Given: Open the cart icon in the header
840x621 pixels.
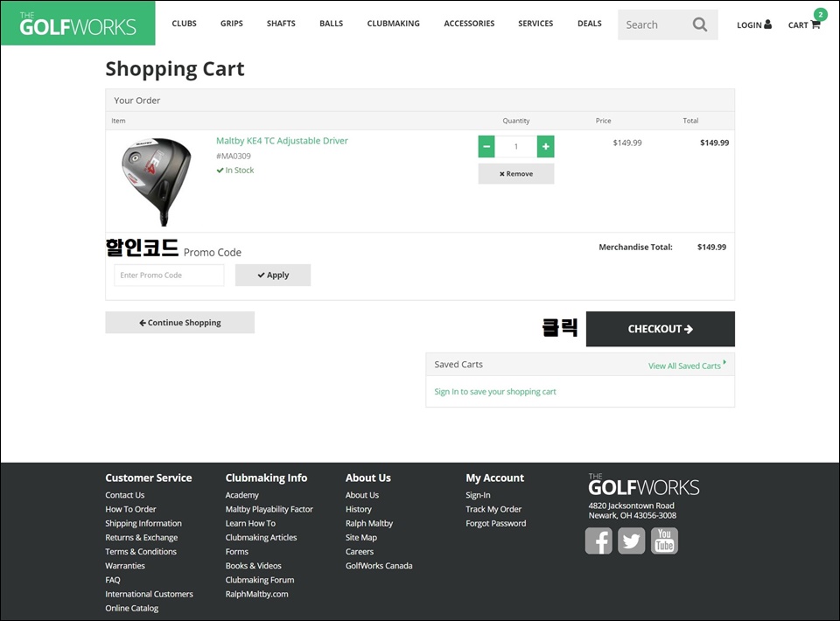Looking at the screenshot, I should coord(815,24).
